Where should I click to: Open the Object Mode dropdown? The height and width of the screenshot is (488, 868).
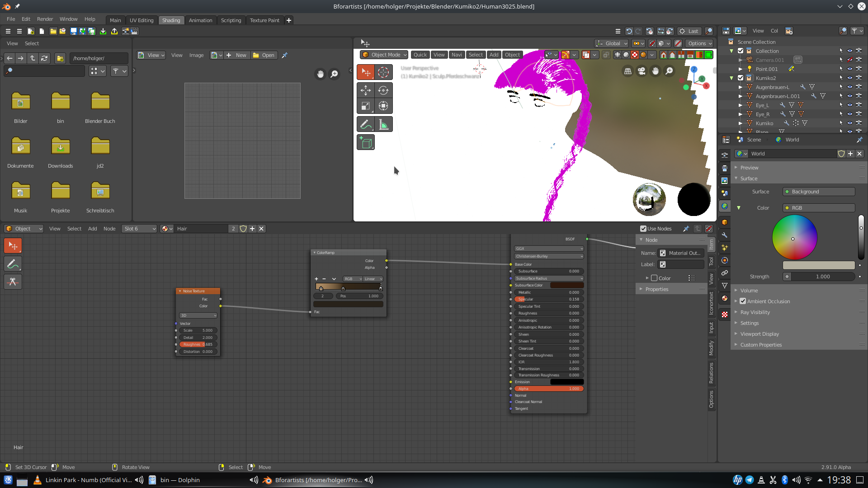point(384,55)
